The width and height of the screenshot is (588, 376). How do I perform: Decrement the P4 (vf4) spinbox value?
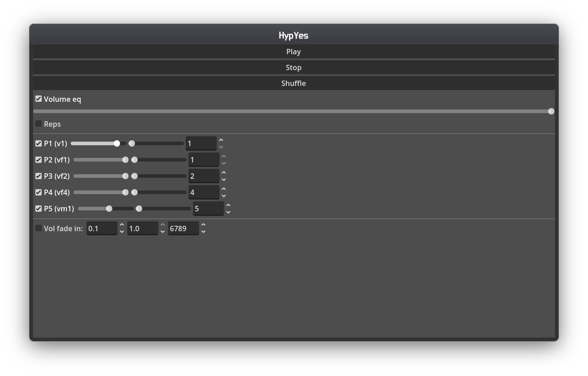pos(224,195)
